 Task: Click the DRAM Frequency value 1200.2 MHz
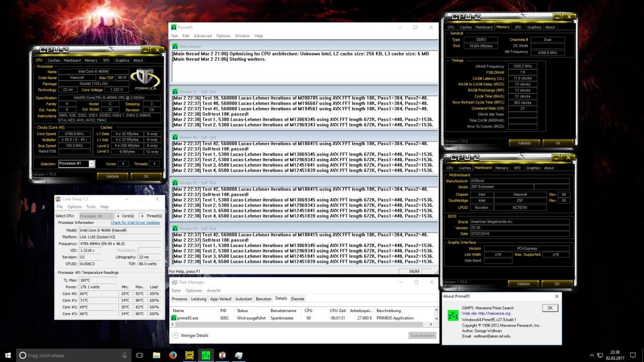(x=522, y=66)
